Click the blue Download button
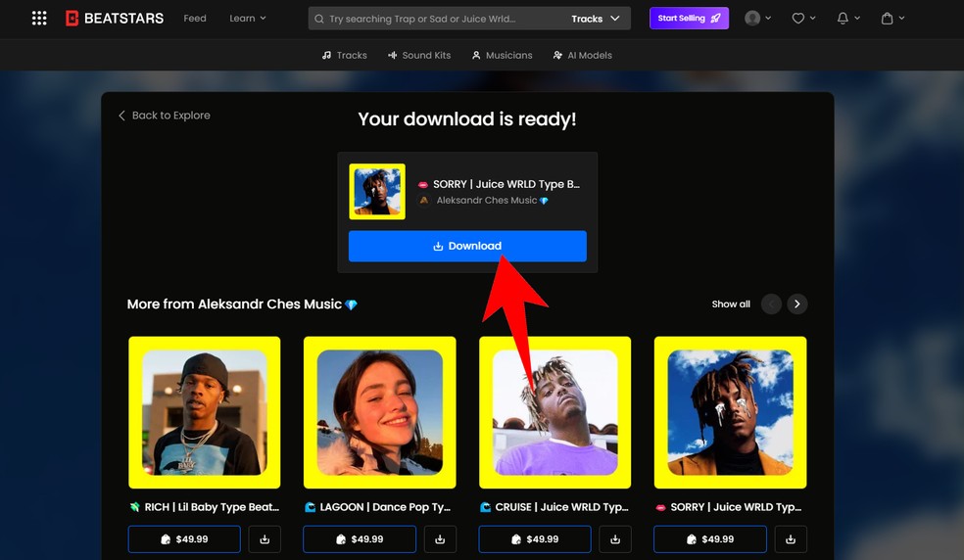This screenshot has height=560, width=964. click(x=467, y=246)
